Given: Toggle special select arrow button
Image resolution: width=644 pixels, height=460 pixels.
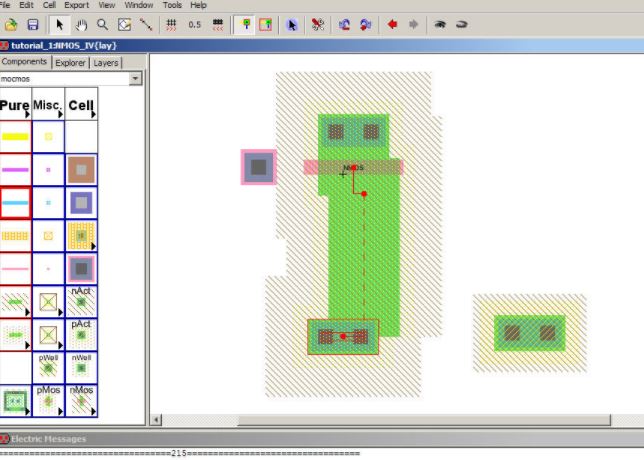Looking at the screenshot, I should tap(293, 24).
